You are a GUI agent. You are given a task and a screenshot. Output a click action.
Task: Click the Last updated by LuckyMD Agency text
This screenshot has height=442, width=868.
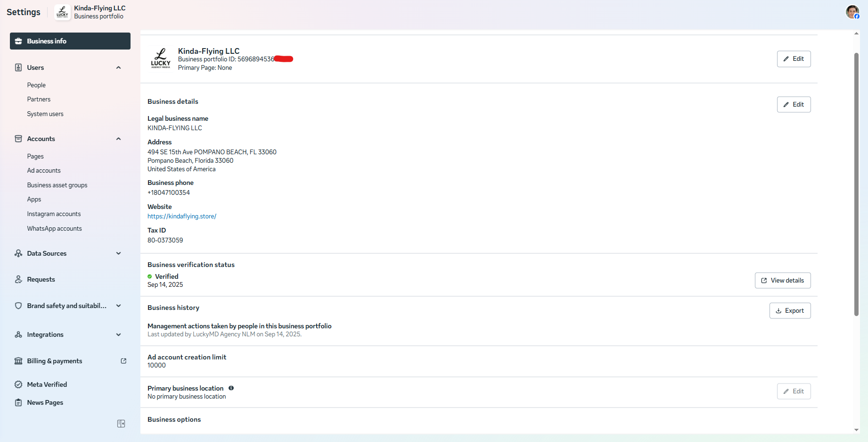coord(224,334)
